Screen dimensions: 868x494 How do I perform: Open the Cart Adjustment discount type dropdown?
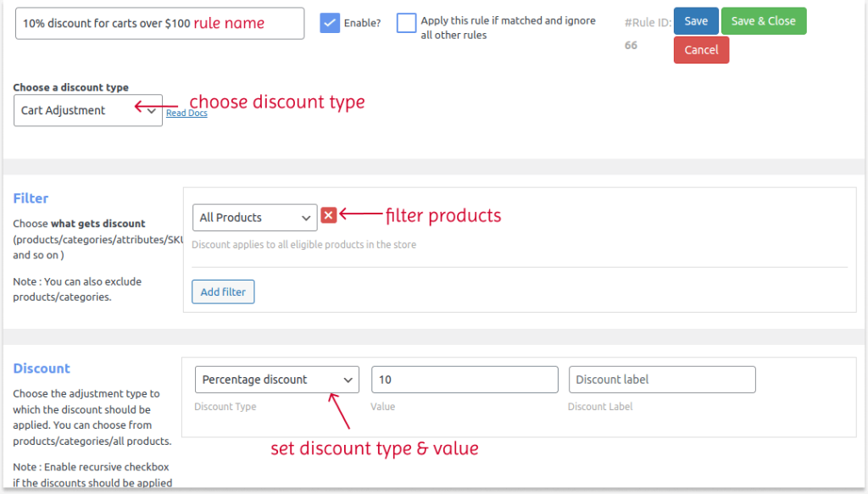pyautogui.click(x=87, y=110)
